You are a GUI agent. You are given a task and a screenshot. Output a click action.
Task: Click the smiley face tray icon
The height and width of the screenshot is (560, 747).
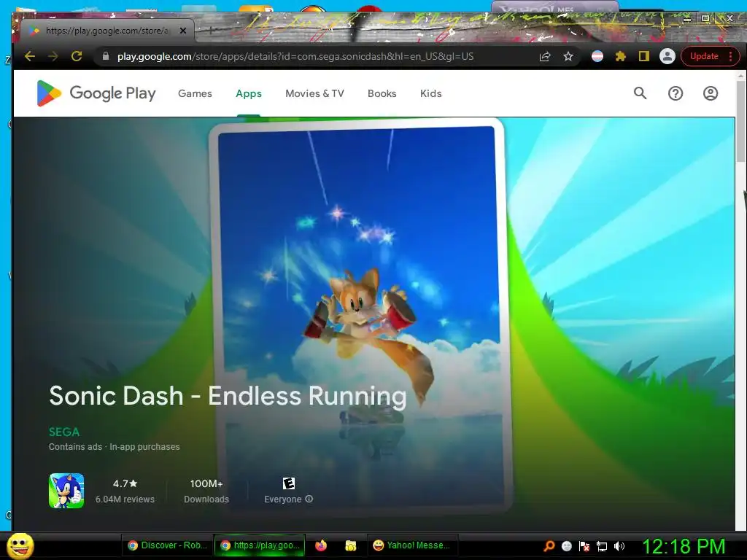point(567,545)
